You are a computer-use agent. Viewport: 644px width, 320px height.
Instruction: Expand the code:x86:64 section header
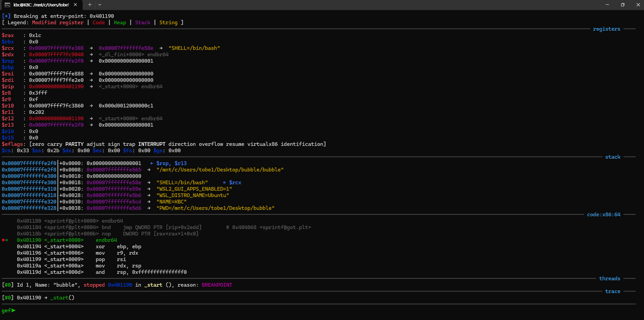[x=604, y=214]
